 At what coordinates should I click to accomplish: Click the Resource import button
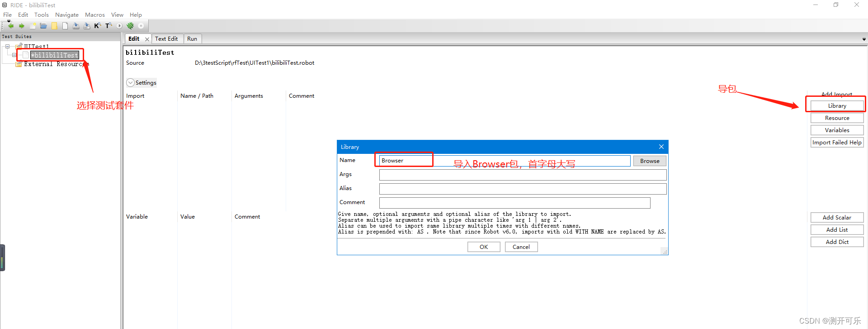[837, 118]
